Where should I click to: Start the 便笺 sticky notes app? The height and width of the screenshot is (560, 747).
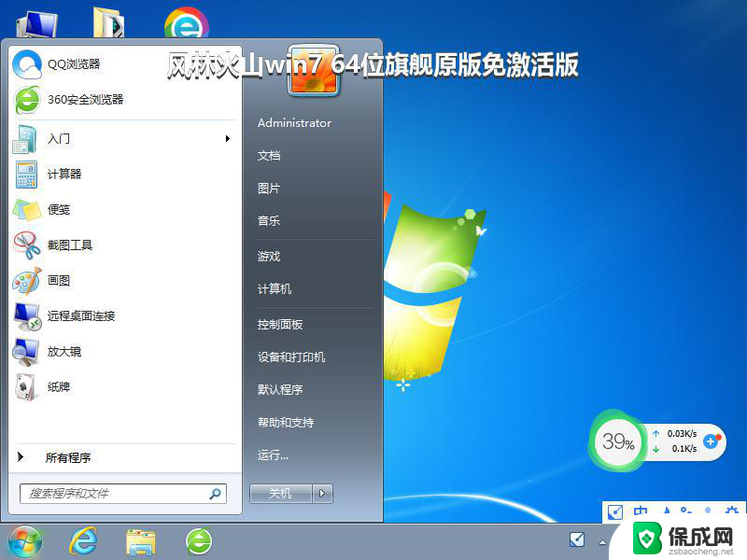pyautogui.click(x=123, y=209)
